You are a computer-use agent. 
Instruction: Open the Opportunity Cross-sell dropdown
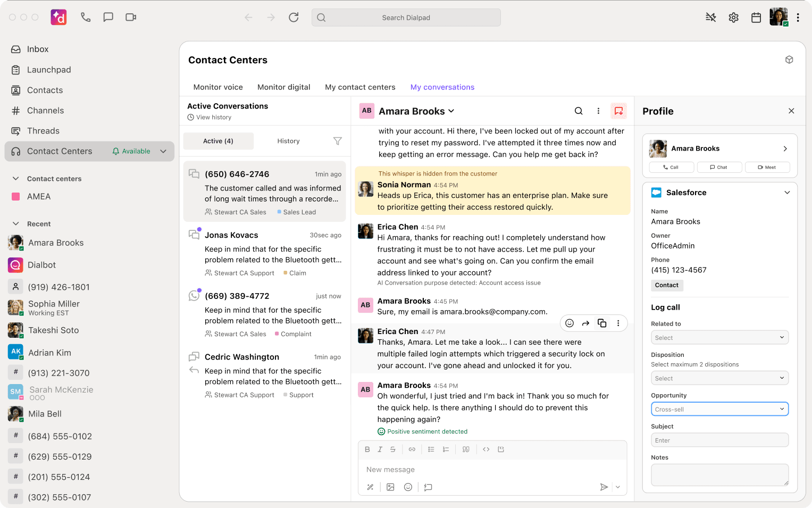719,409
